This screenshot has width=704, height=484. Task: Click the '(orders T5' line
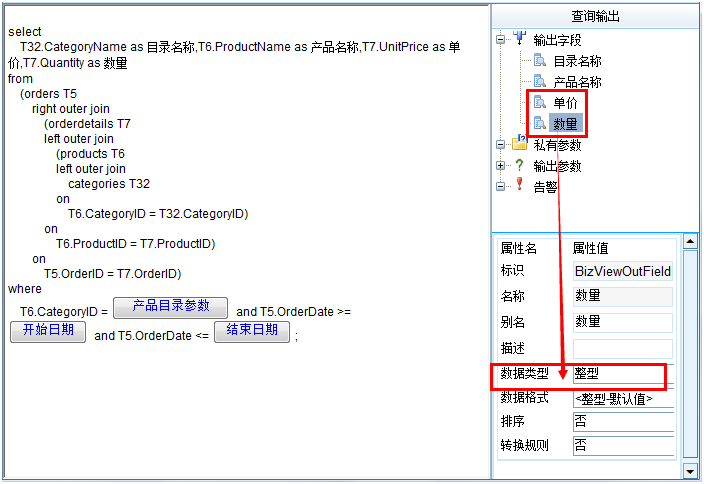point(48,94)
